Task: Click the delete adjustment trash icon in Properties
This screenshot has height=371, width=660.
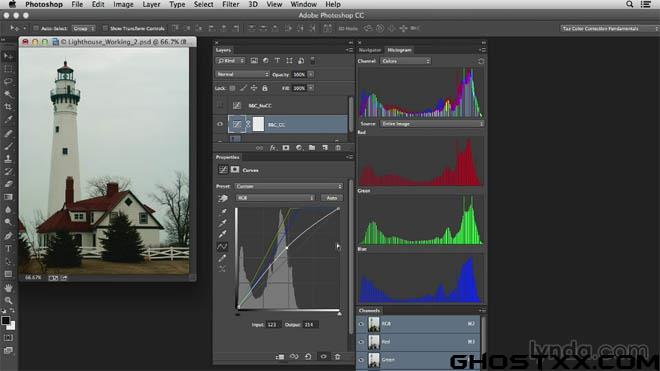Action: [x=337, y=357]
